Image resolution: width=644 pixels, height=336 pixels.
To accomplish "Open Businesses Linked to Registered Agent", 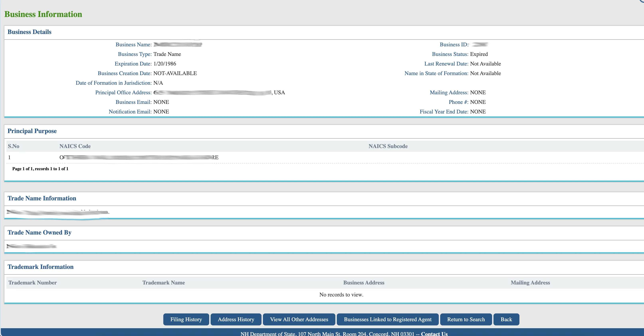I will (x=387, y=319).
